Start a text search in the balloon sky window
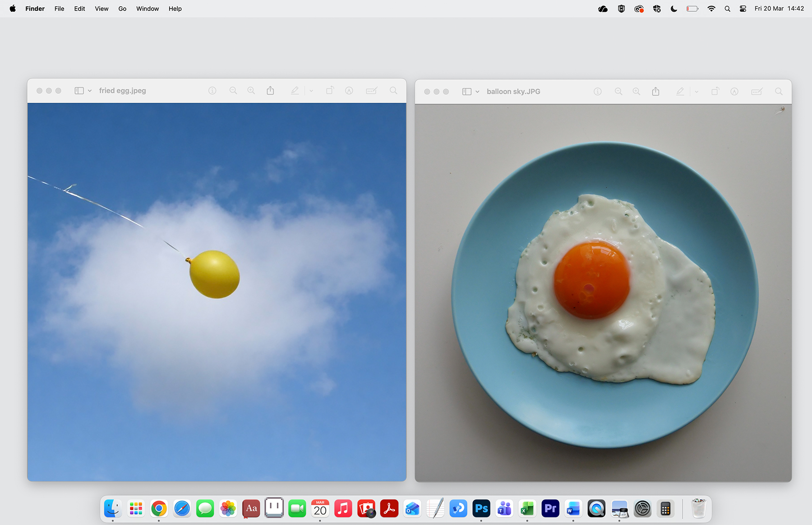Screen dimensions: 812x525 [779, 91]
